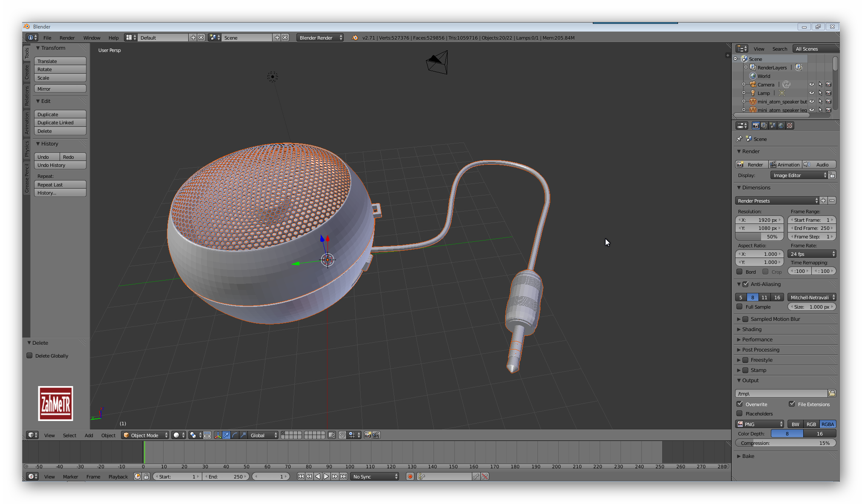Check the Placeholders option
862x504 pixels.
tap(740, 413)
